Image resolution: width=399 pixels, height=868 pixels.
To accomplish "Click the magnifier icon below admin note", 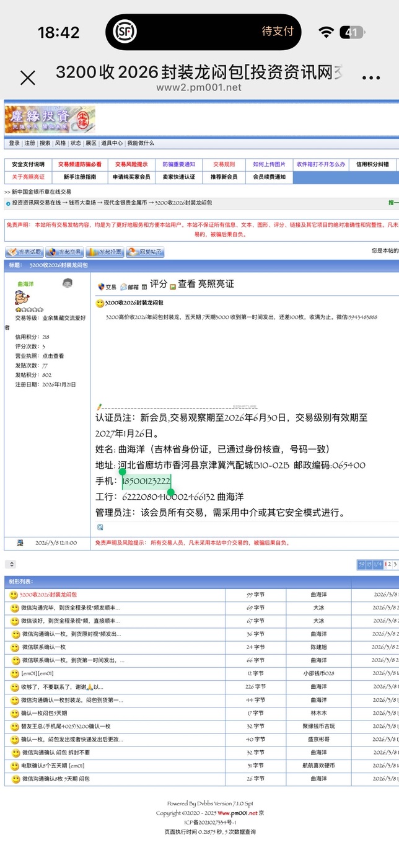I will pyautogui.click(x=100, y=528).
